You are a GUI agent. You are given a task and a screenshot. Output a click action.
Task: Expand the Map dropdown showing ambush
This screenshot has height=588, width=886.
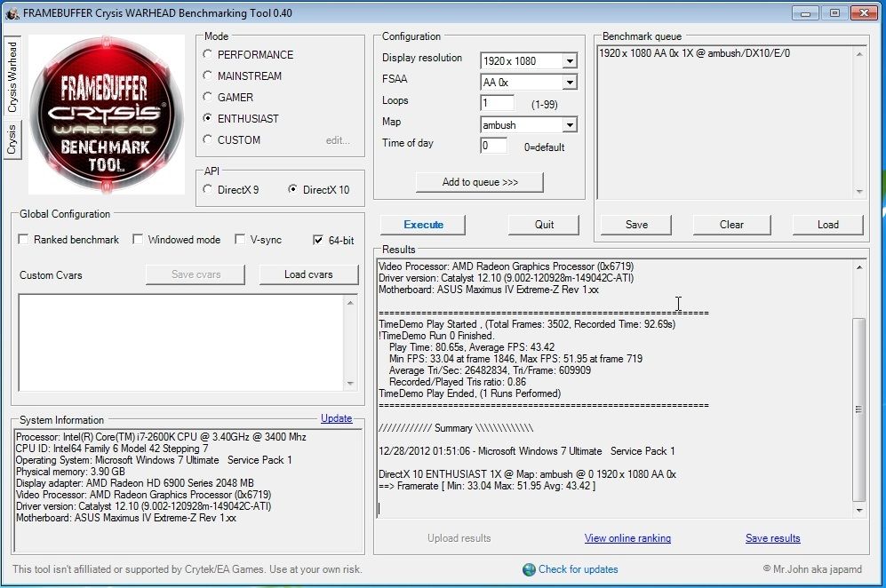click(570, 125)
